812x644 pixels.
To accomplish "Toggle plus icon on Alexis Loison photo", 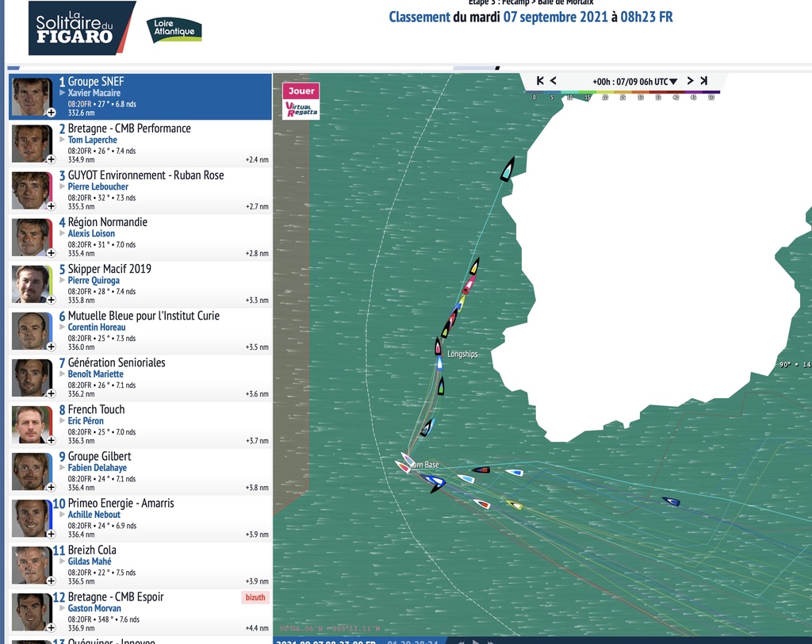I will point(51,253).
